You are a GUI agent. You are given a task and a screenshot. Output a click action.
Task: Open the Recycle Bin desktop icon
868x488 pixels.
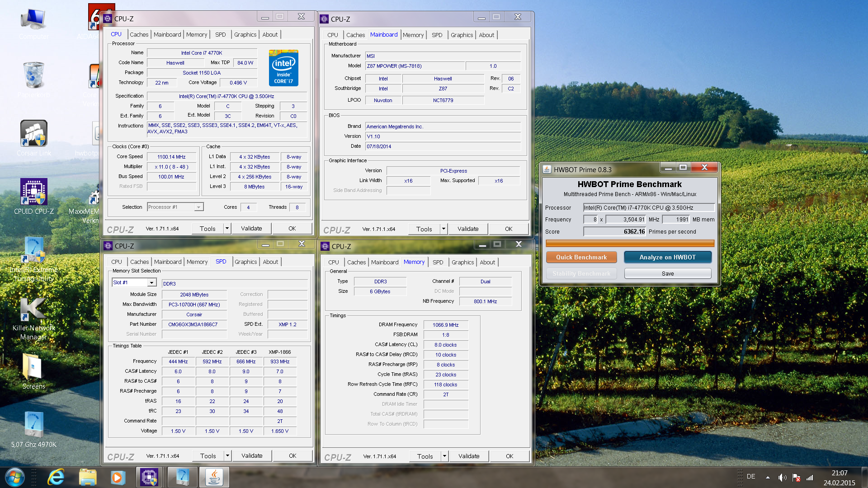(34, 80)
